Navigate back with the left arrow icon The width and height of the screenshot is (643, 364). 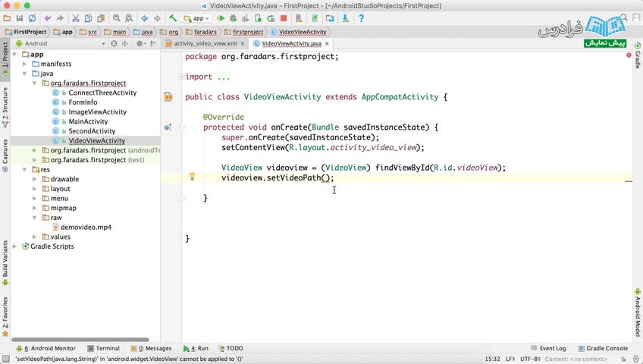[x=144, y=18]
